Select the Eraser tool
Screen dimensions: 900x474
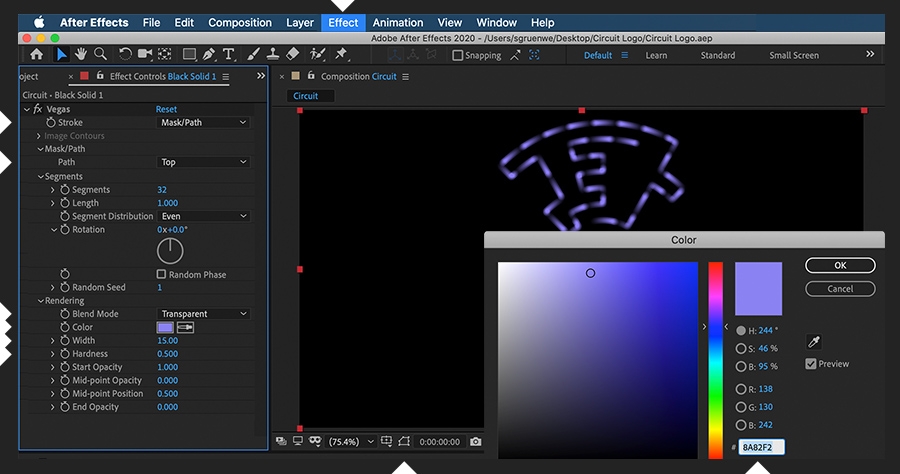click(x=293, y=54)
